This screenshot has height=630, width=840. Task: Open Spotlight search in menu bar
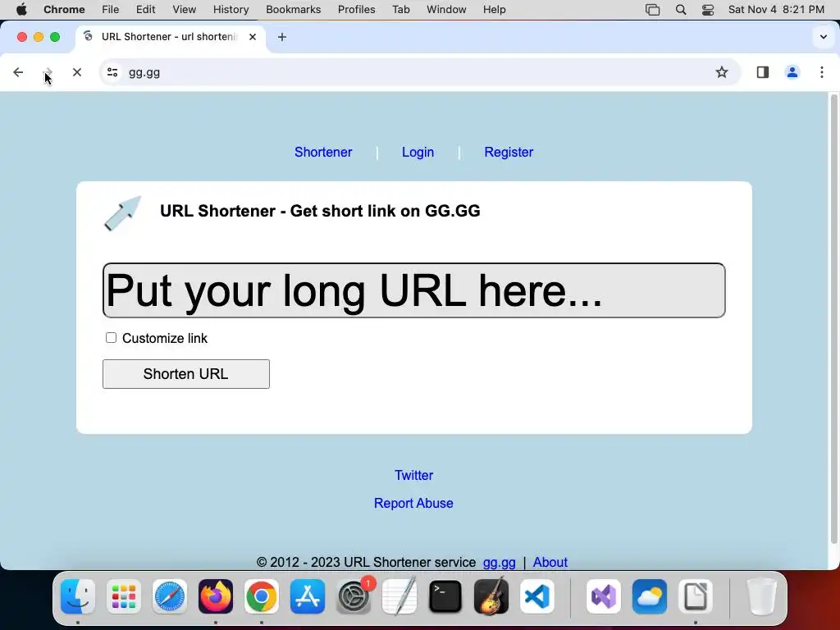pyautogui.click(x=681, y=10)
